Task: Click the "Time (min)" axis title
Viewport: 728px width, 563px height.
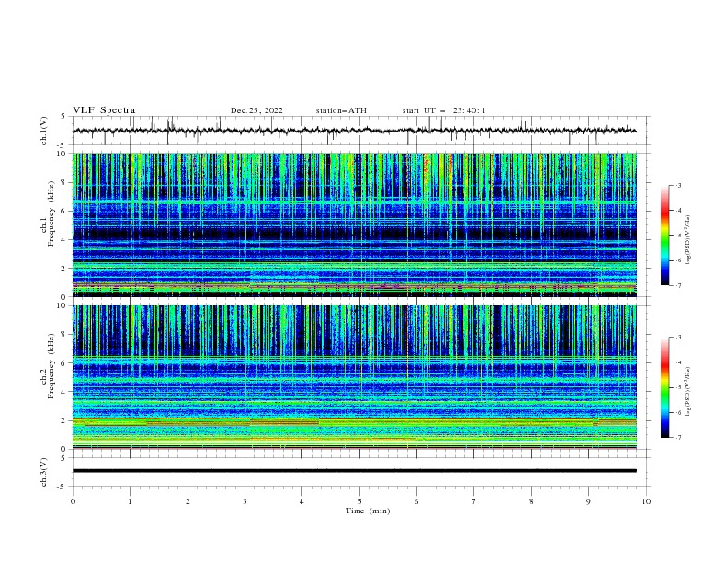Action: click(368, 511)
